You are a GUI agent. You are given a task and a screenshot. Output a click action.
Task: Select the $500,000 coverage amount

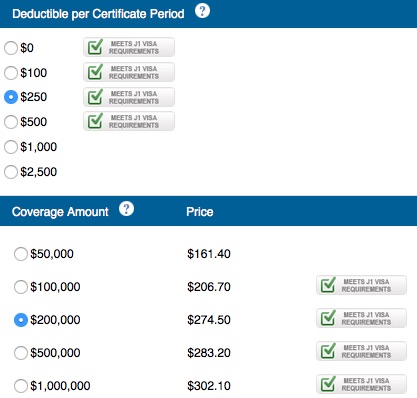21,353
